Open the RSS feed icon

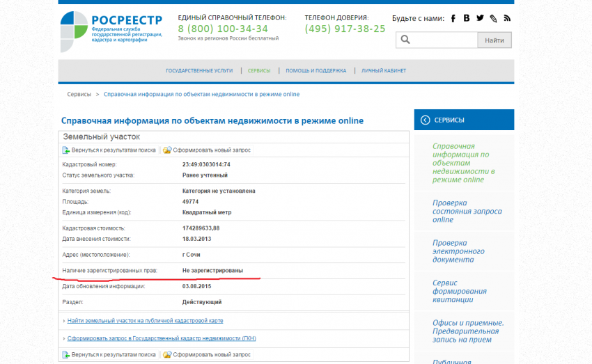pos(507,19)
